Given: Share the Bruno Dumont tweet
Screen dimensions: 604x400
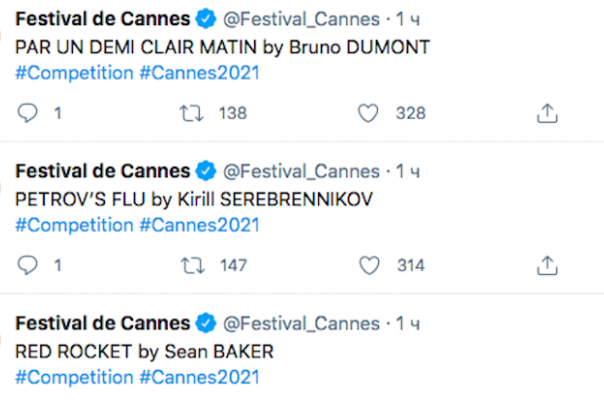Looking at the screenshot, I should click(547, 113).
